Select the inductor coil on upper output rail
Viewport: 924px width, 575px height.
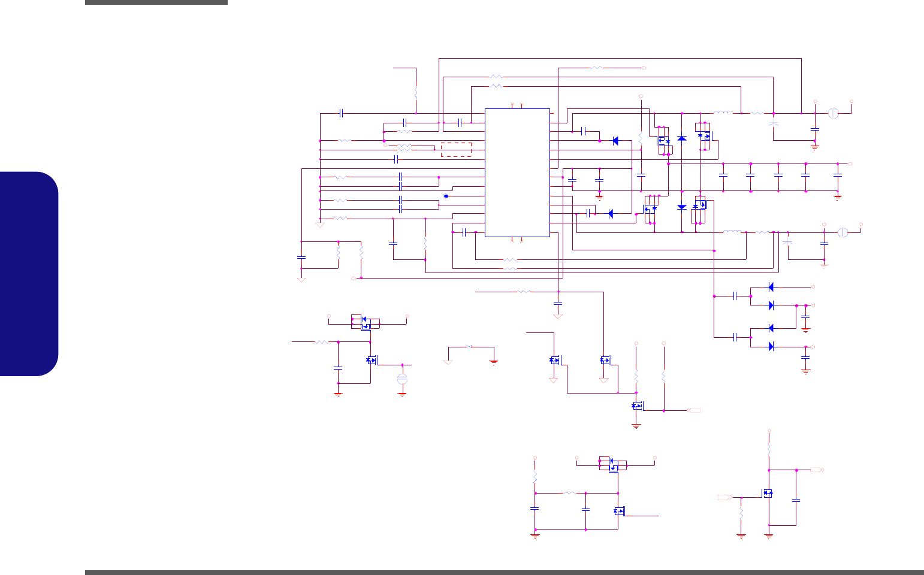coord(723,113)
